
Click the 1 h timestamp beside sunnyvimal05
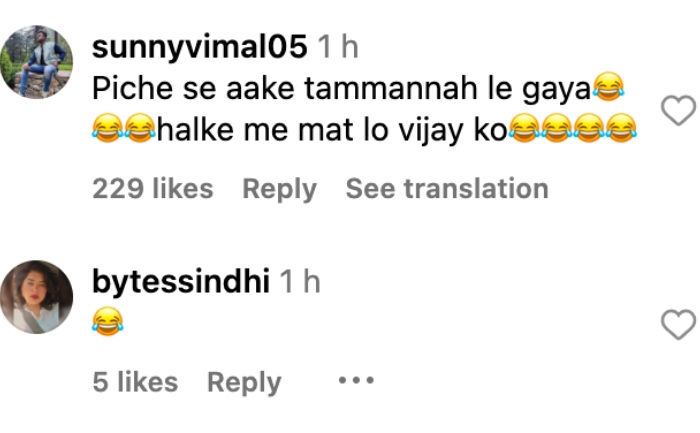click(x=338, y=46)
